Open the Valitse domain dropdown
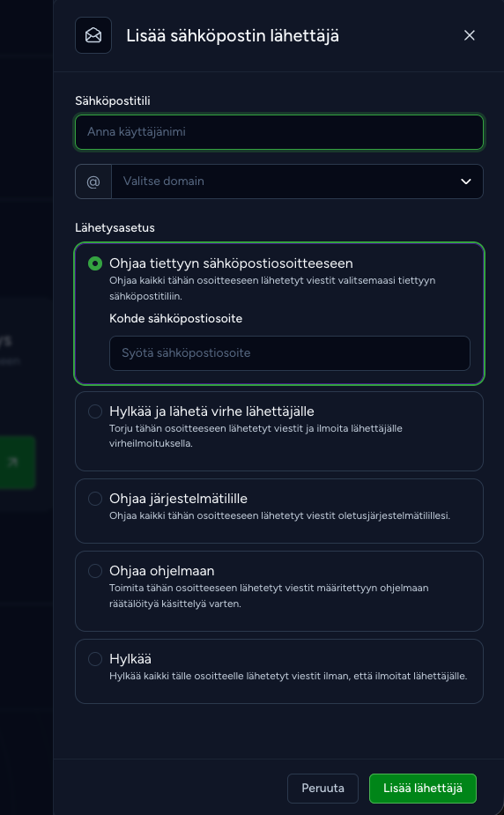This screenshot has width=504, height=815. [x=297, y=182]
